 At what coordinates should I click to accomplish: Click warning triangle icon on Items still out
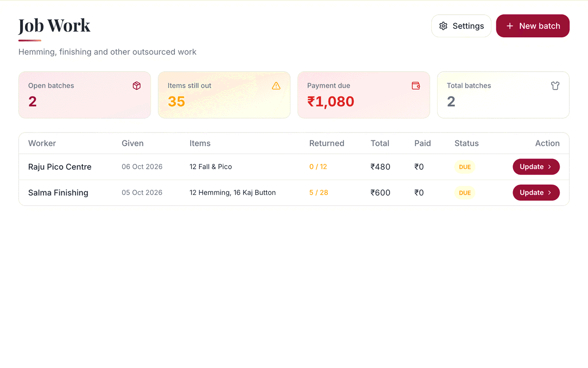pyautogui.click(x=276, y=86)
